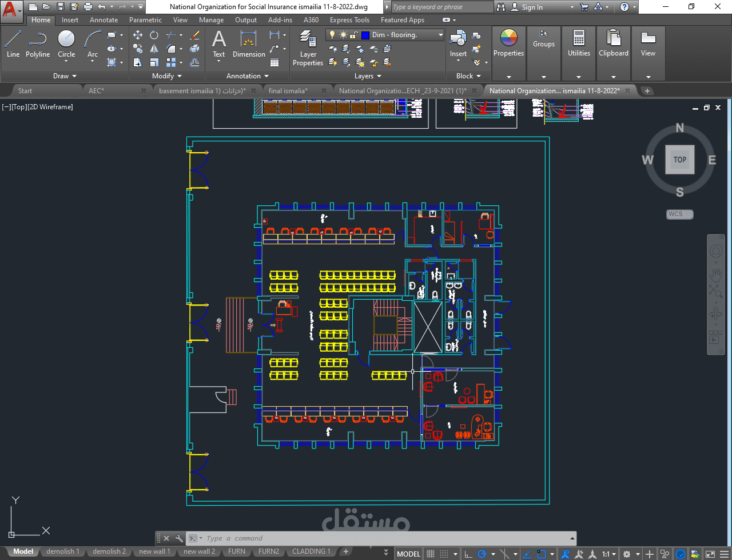Click the Erase tool icon
This screenshot has height=560, width=732.
click(194, 35)
